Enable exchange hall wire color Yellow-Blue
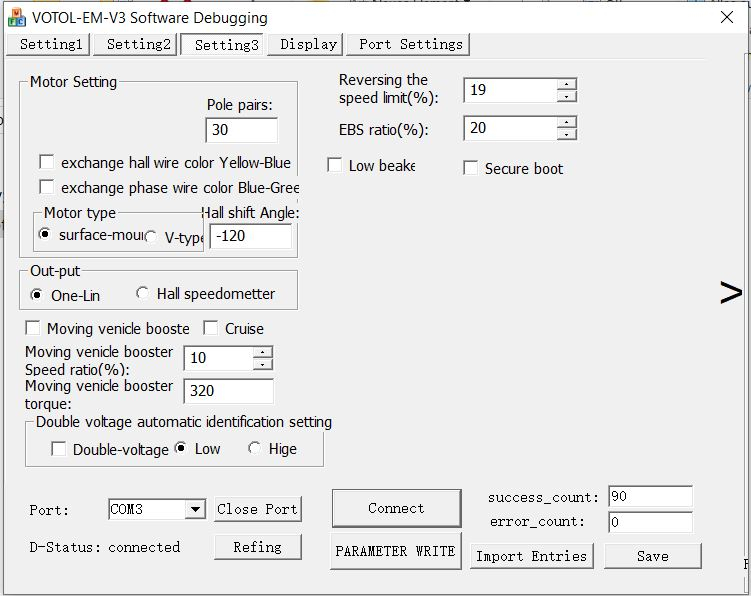Screen dimensions: 751x596 46,162
